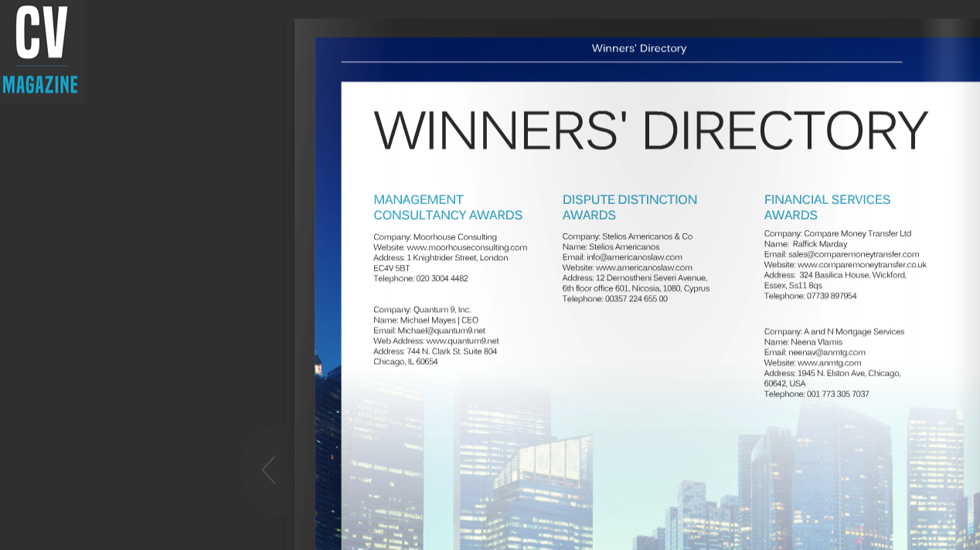Click 'Address: 12 Demostheni Severi Avenue' line
This screenshot has height=550, width=980.
pyautogui.click(x=635, y=277)
